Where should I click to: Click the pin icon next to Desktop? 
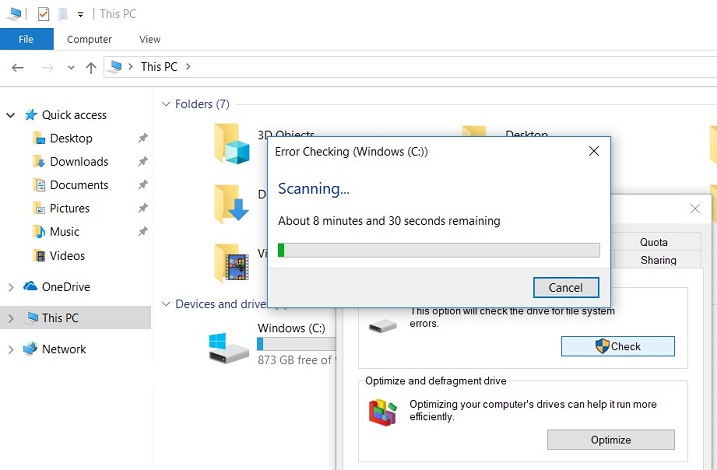pyautogui.click(x=143, y=138)
